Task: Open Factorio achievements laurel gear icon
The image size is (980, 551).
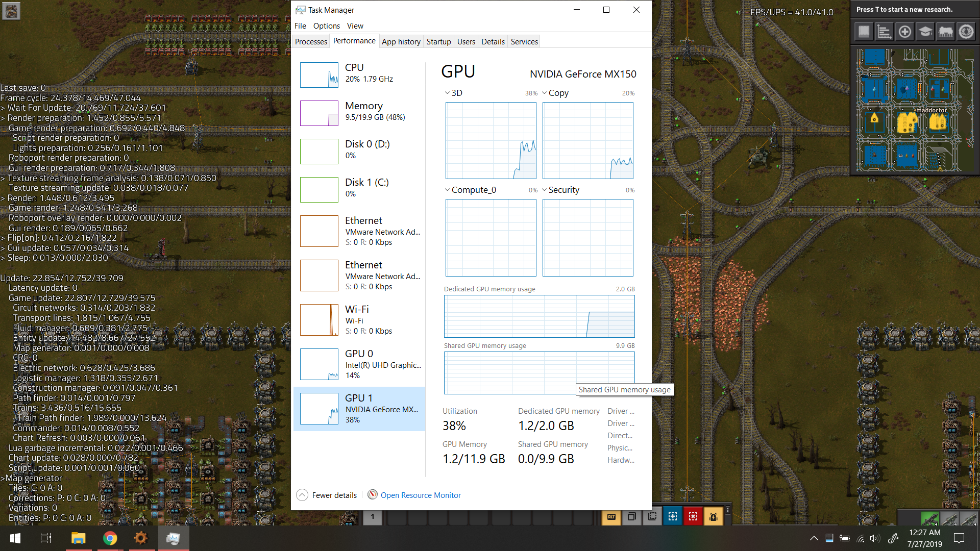Action: pos(966,32)
